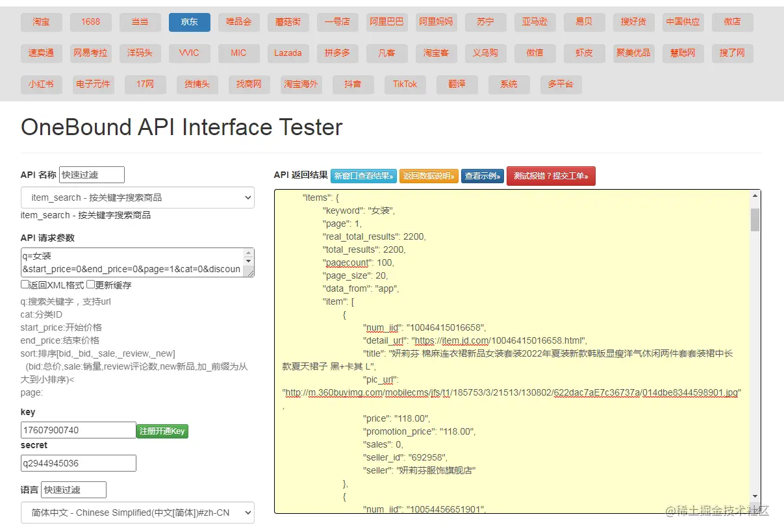Click the result panel scroll-down arrow

(x=755, y=496)
